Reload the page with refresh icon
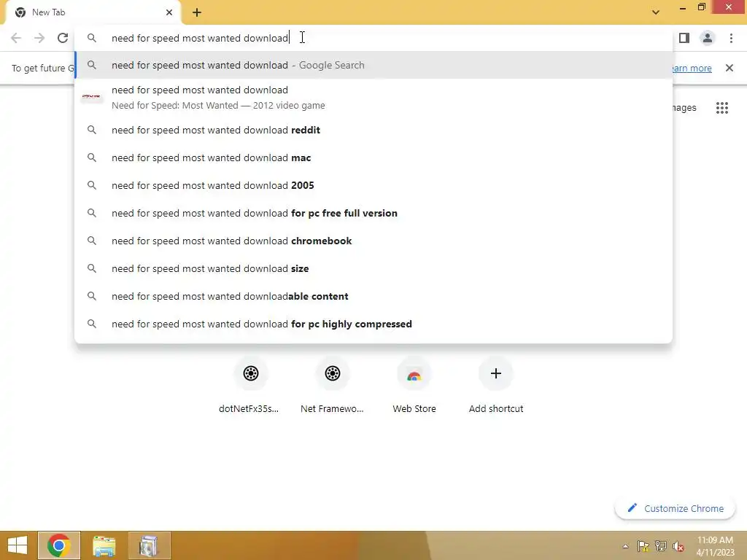This screenshot has height=560, width=747. tap(63, 38)
